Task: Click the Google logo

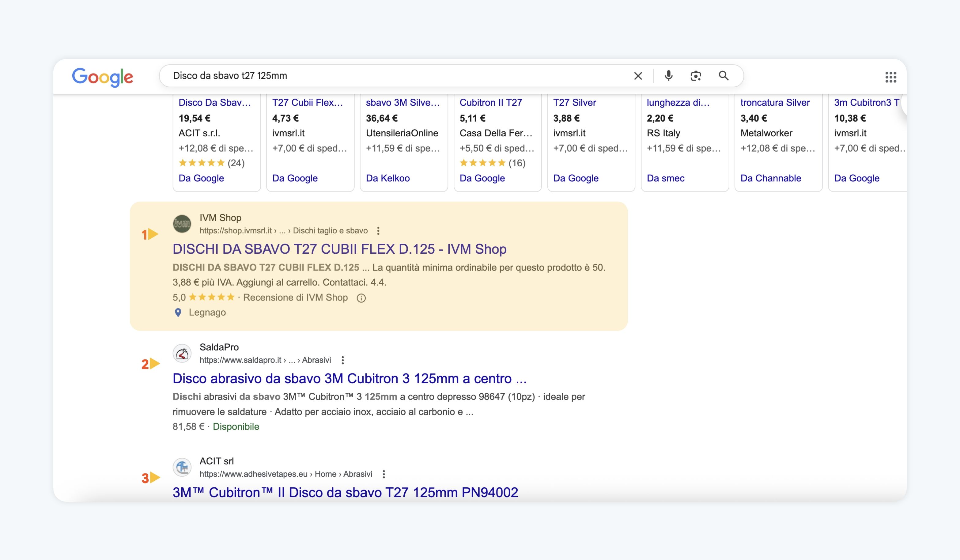Action: click(103, 77)
